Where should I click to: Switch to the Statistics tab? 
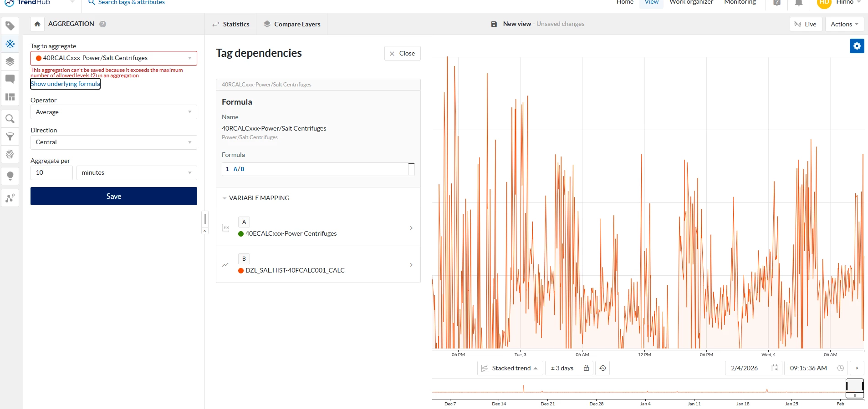(231, 24)
